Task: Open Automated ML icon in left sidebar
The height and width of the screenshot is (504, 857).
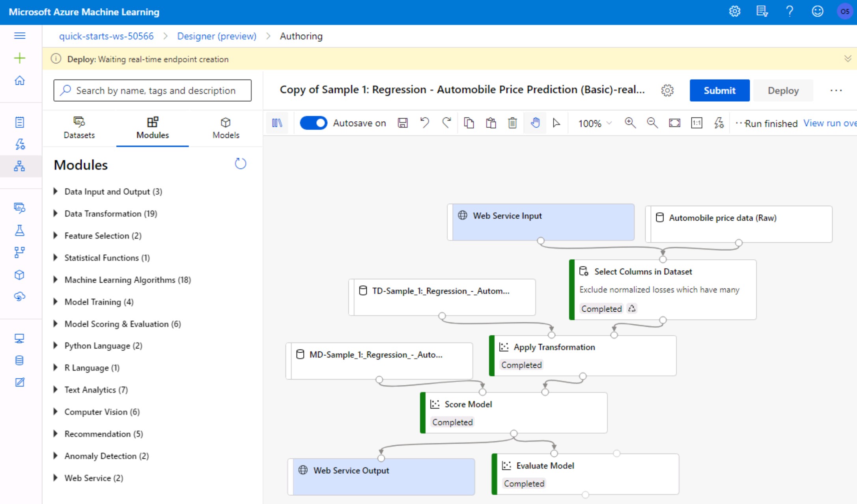Action: (20, 144)
